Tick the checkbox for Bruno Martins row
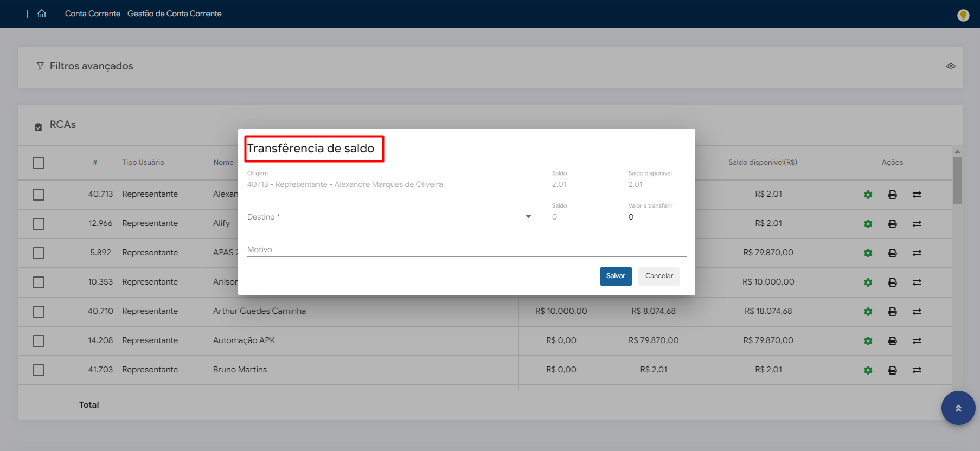The height and width of the screenshot is (451, 980). point(39,370)
